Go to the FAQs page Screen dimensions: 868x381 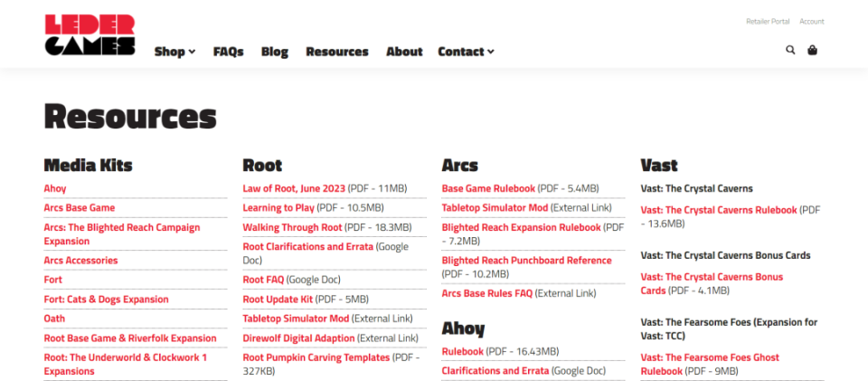click(228, 52)
